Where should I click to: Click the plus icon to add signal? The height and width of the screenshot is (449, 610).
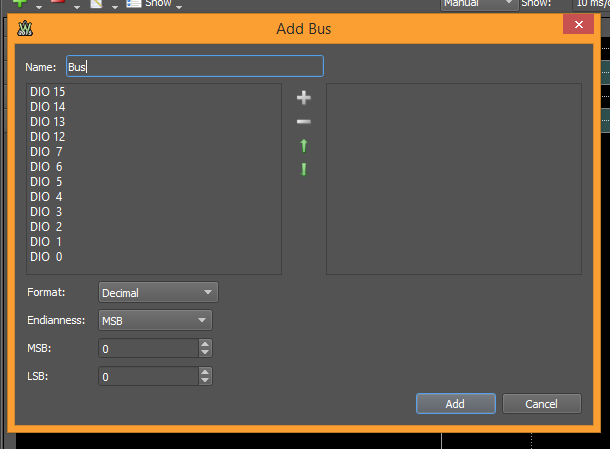(x=304, y=98)
